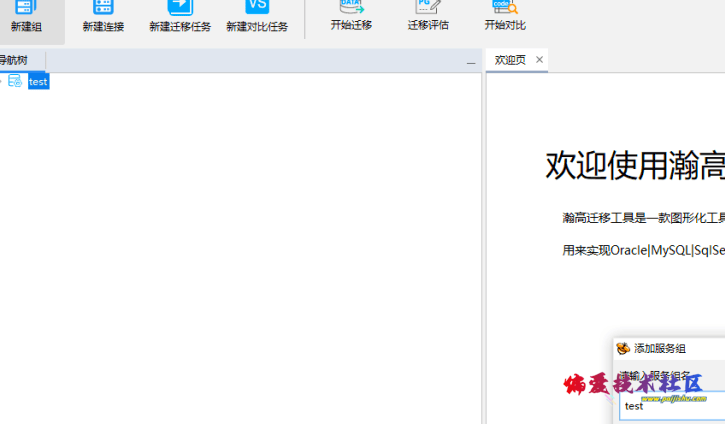Open the 新建连接 tool
The width and height of the screenshot is (727, 428).
click(x=103, y=7)
